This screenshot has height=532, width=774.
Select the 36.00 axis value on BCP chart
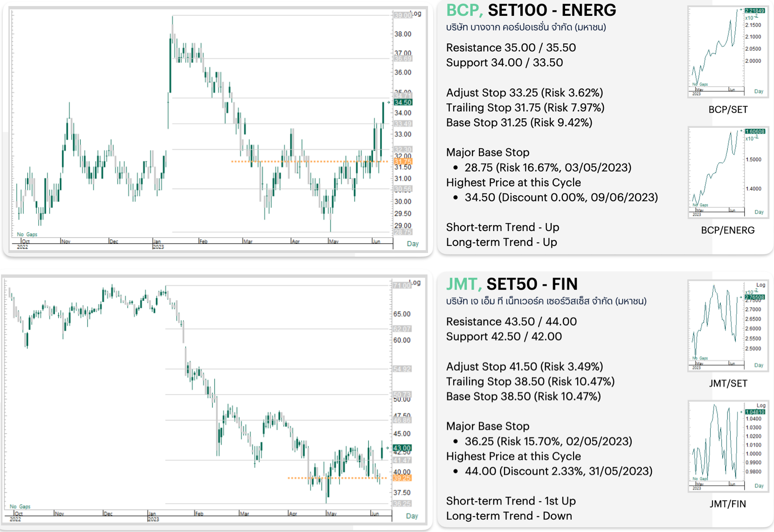[x=403, y=72]
